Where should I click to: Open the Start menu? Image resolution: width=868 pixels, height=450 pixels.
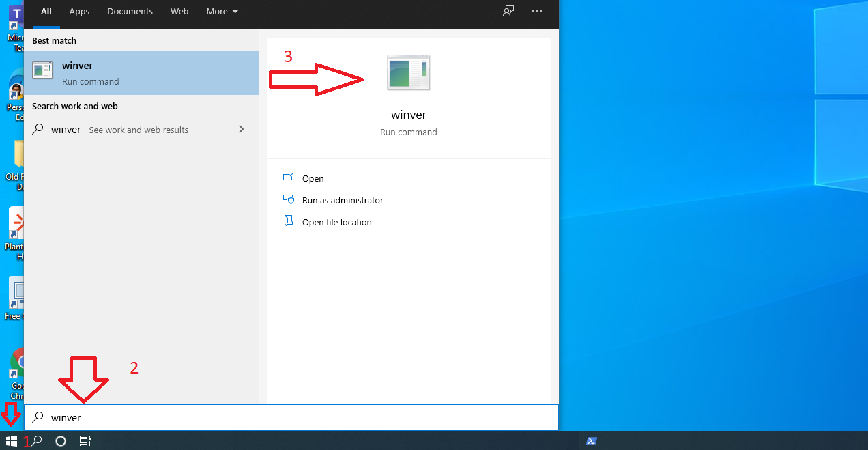(10, 440)
